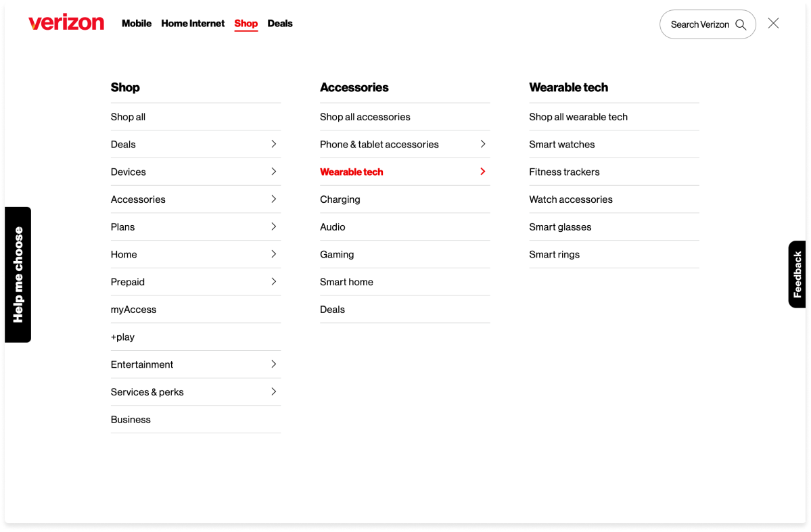
Task: Select Prepaid in the Shop column
Action: [x=128, y=282]
